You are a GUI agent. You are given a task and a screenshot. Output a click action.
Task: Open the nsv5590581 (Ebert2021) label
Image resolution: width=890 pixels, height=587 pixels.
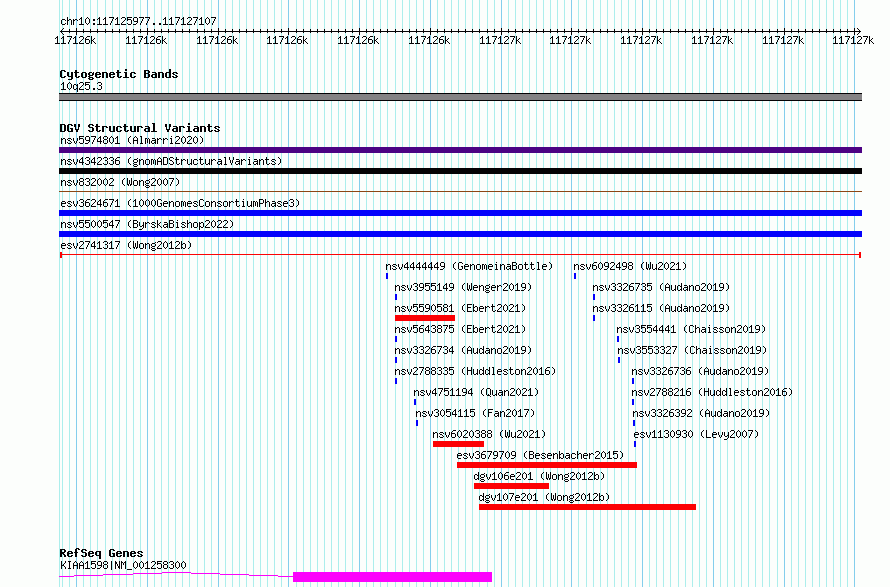click(460, 308)
